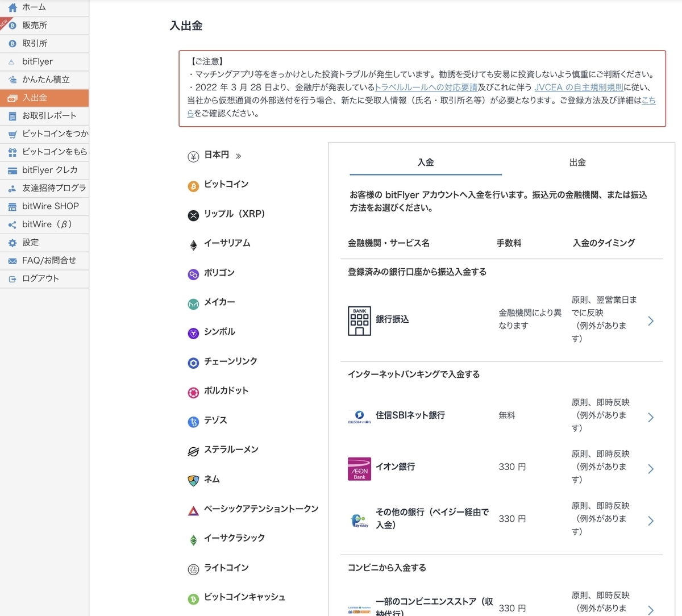Click the 入出金 page heading
Image resolution: width=682 pixels, height=616 pixels.
click(x=186, y=26)
